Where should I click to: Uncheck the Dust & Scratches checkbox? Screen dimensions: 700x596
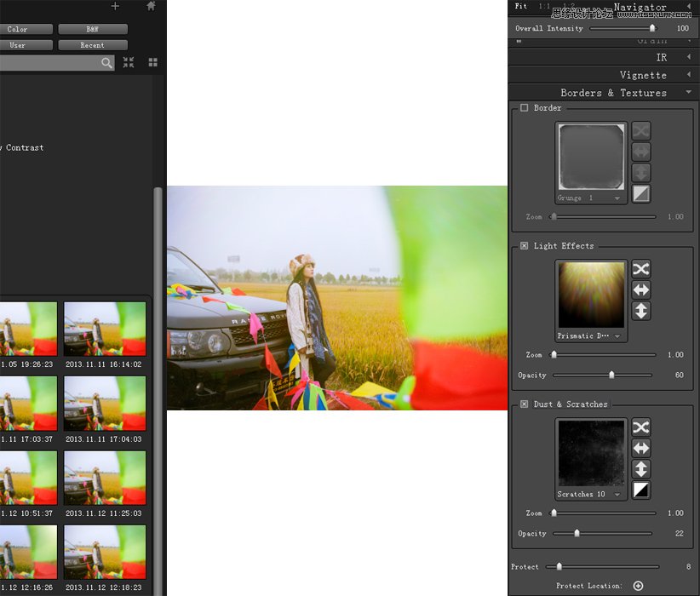[524, 404]
